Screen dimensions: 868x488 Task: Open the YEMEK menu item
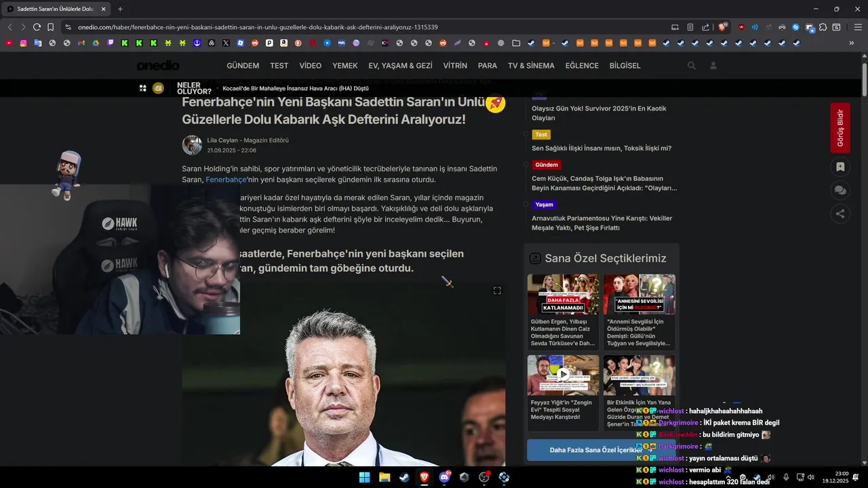344,66
